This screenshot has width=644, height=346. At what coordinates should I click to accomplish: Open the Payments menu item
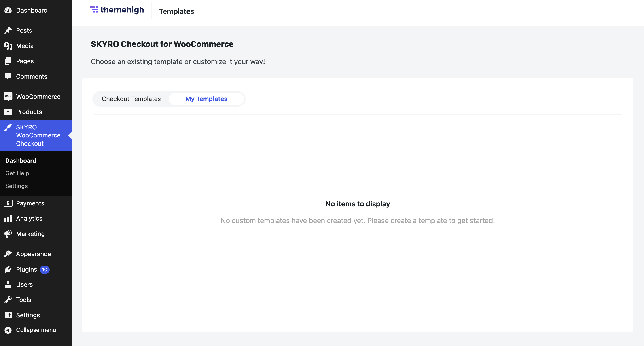[x=36, y=203]
